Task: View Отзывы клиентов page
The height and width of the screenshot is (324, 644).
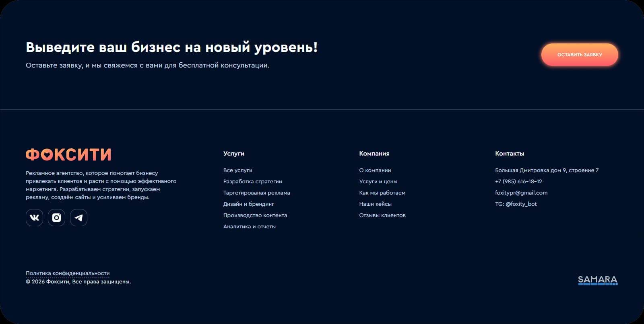Action: pyautogui.click(x=382, y=215)
